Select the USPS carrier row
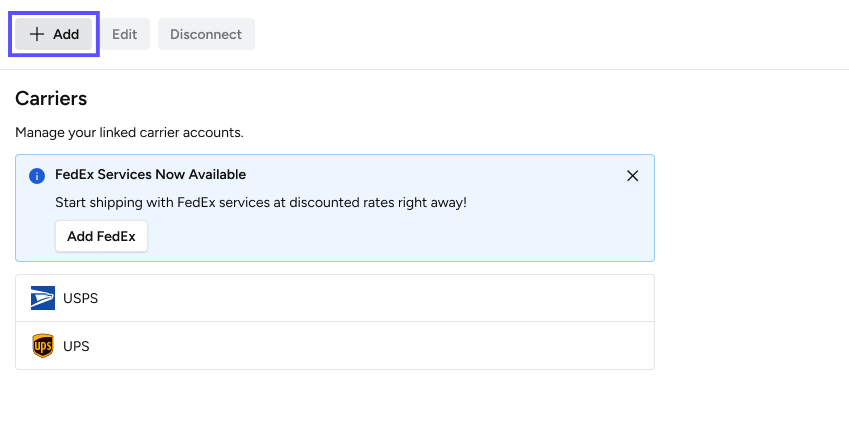Viewport: 849px width, 443px height. pos(335,298)
